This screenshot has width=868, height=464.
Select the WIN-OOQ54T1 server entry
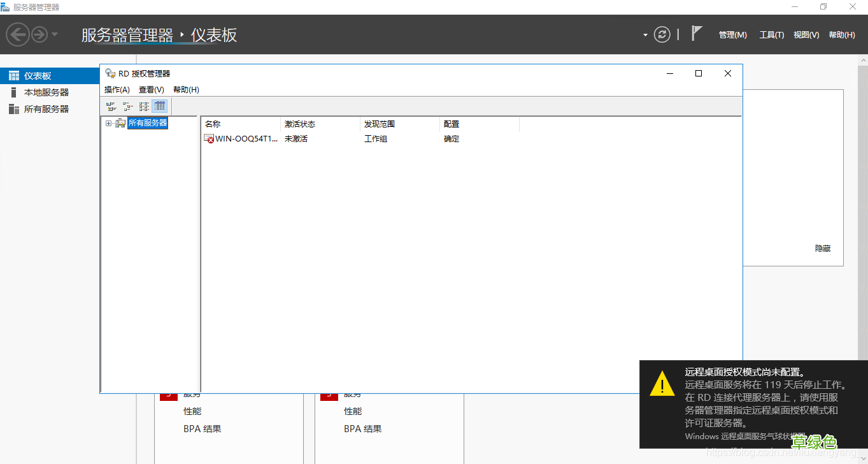tap(241, 138)
